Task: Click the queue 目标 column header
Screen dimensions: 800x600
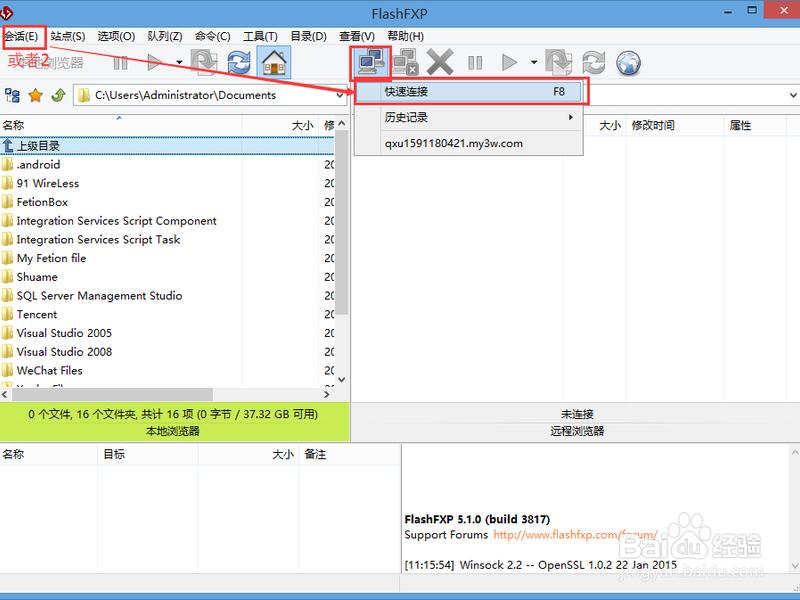Action: [147, 454]
